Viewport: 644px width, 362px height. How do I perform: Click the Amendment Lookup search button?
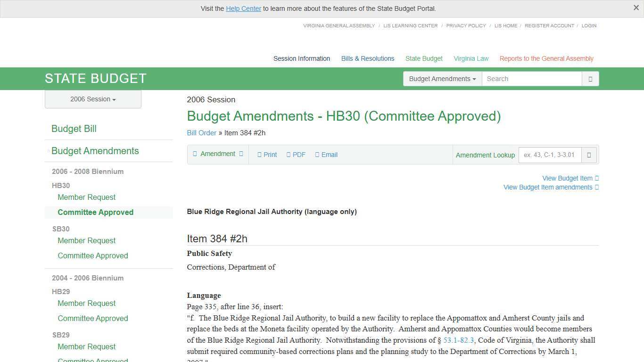(589, 155)
